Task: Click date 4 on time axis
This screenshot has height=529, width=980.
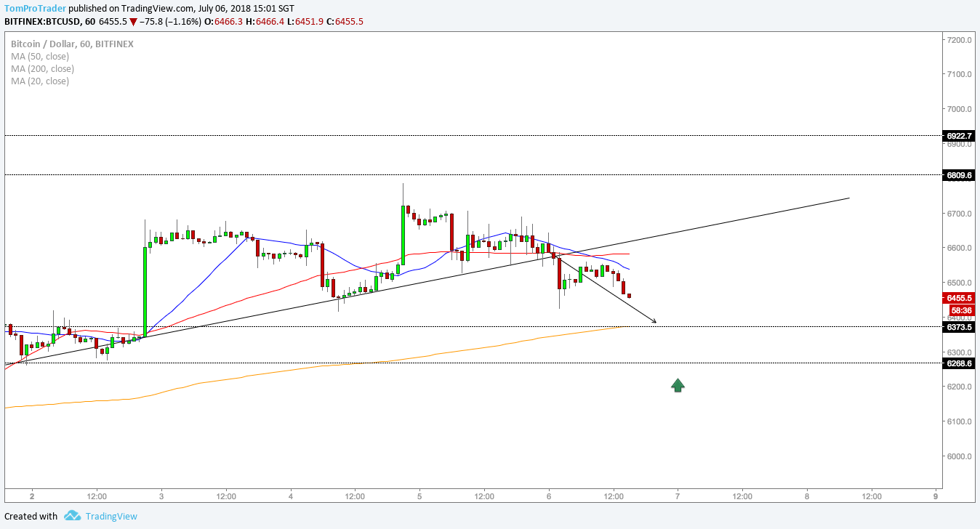Action: (x=290, y=497)
